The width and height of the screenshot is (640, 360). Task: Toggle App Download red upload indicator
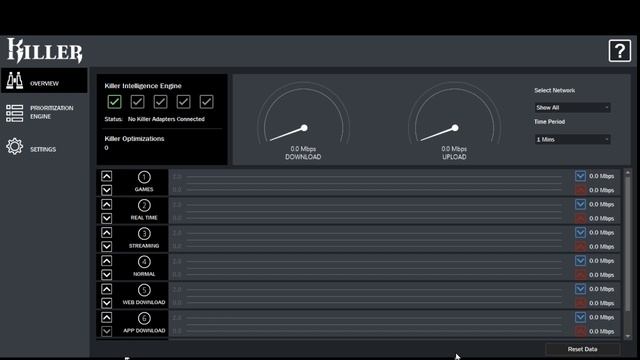(x=580, y=331)
